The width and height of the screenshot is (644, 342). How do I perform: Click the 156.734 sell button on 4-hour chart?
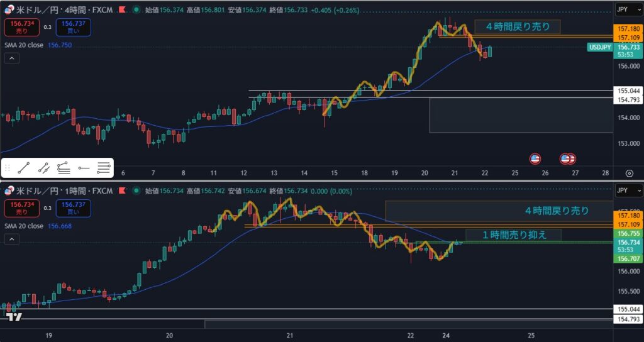pyautogui.click(x=21, y=28)
